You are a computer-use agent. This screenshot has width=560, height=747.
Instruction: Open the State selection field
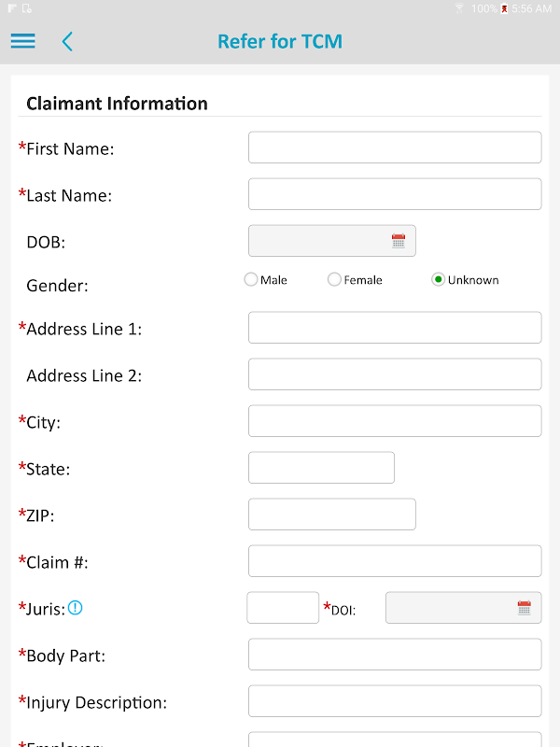tap(321, 468)
